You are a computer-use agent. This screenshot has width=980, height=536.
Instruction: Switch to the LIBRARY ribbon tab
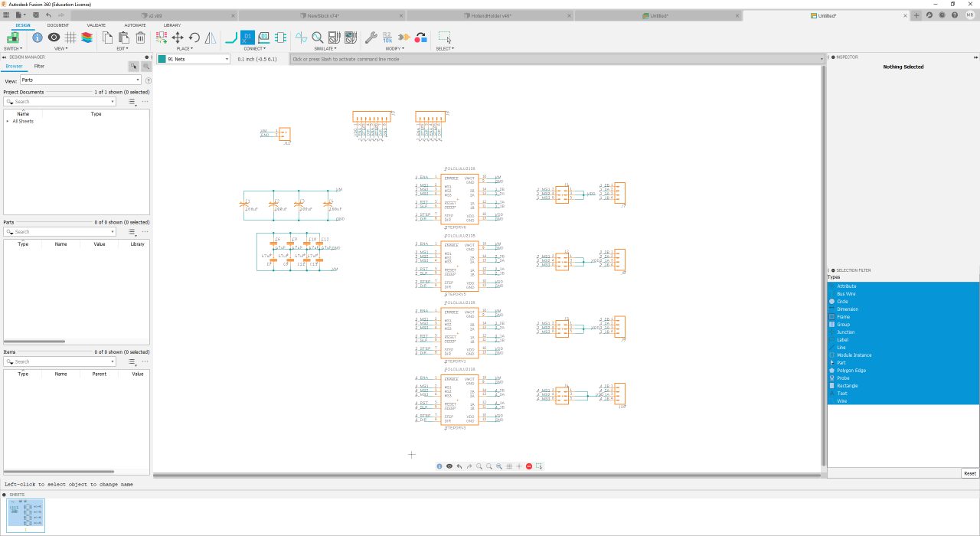(172, 25)
